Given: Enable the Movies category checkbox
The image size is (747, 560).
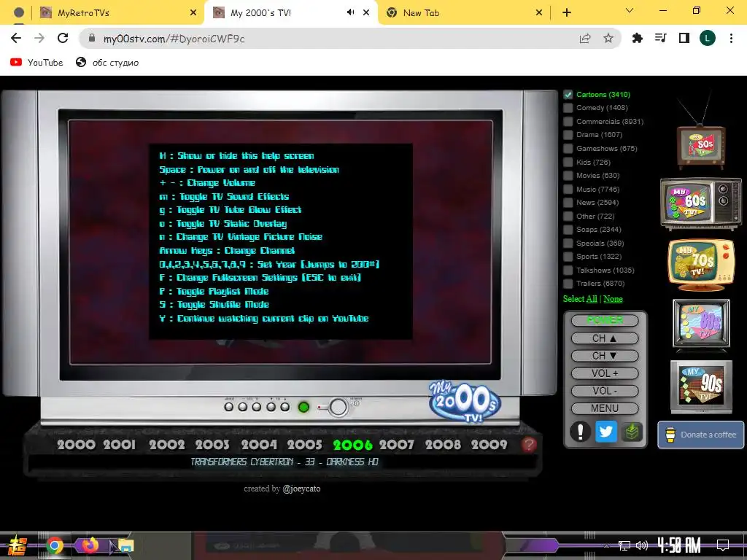Looking at the screenshot, I should click(568, 176).
